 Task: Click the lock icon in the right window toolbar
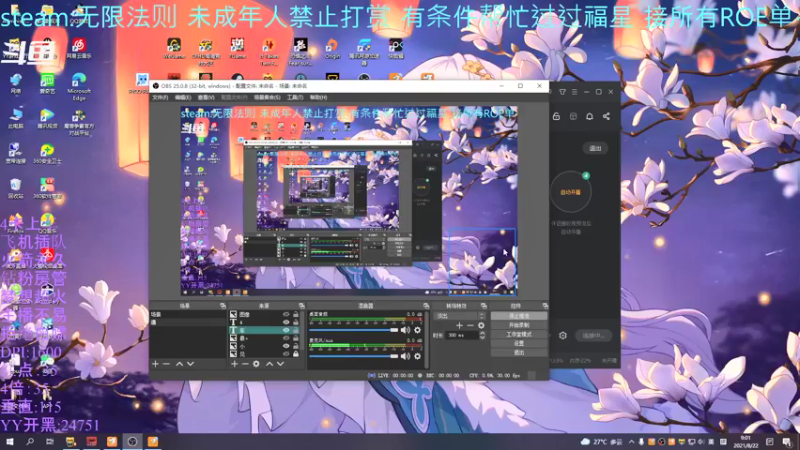point(556,116)
